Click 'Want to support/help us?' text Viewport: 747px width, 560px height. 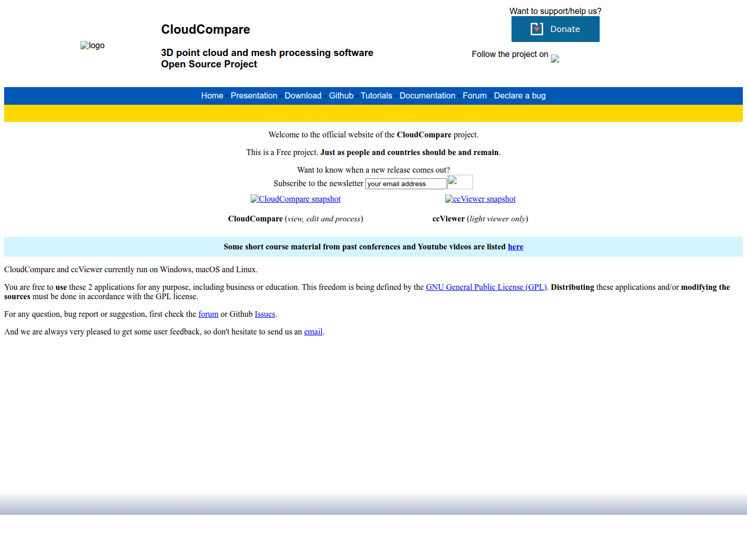click(x=556, y=11)
